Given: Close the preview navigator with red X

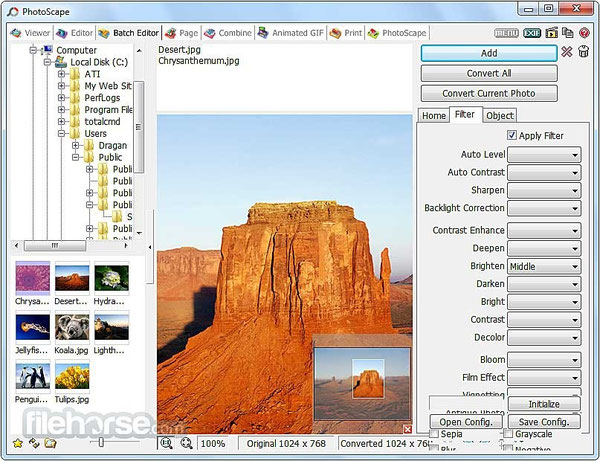Looking at the screenshot, I should (x=408, y=429).
